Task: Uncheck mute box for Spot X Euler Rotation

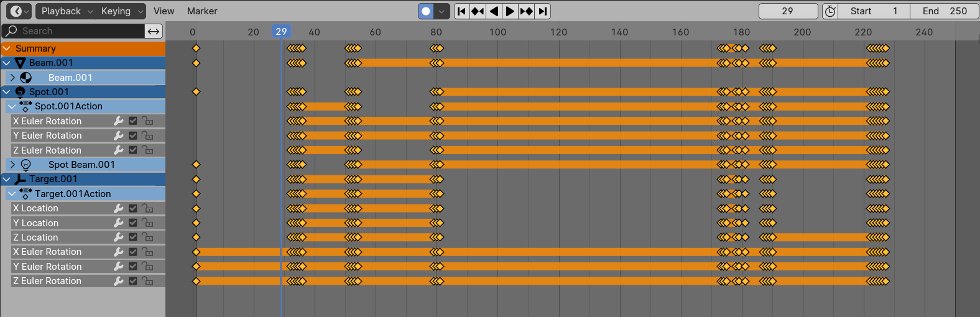Action: point(133,121)
